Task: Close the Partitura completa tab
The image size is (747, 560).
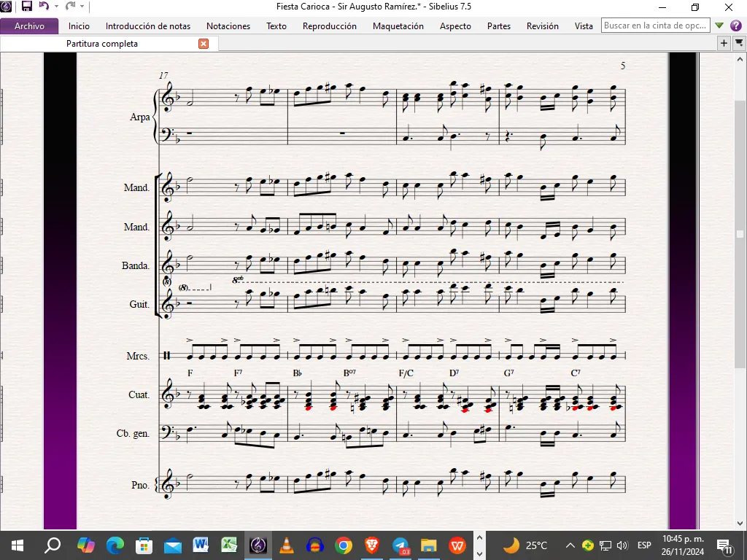Action: coord(204,44)
